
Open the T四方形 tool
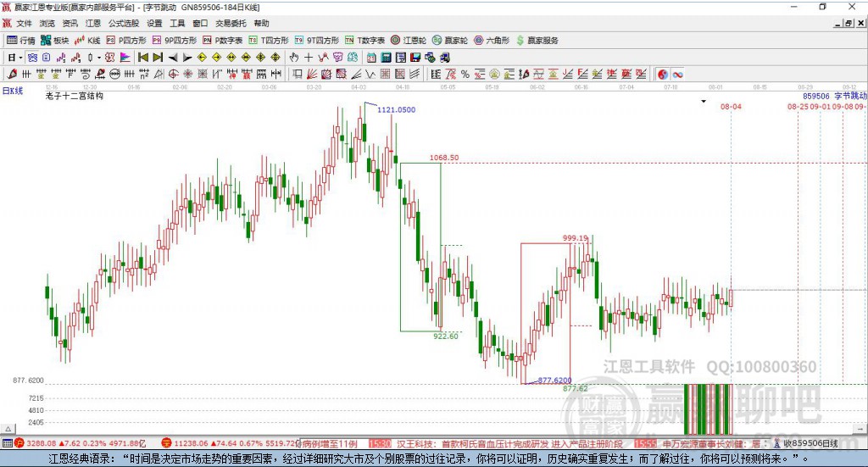tap(269, 41)
